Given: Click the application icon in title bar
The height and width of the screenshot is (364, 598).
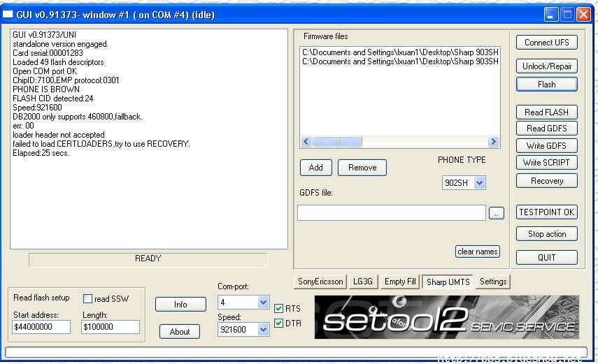Looking at the screenshot, I should coord(8,15).
